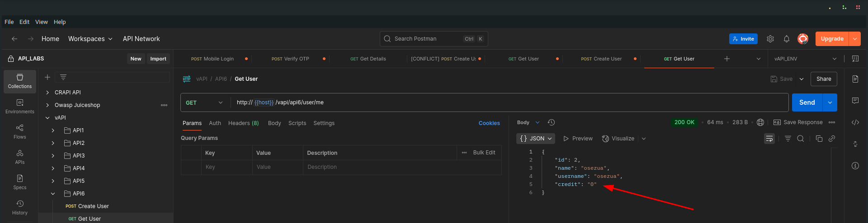The height and width of the screenshot is (223, 868).
Task: Open the History sidebar tab
Action: point(20,208)
